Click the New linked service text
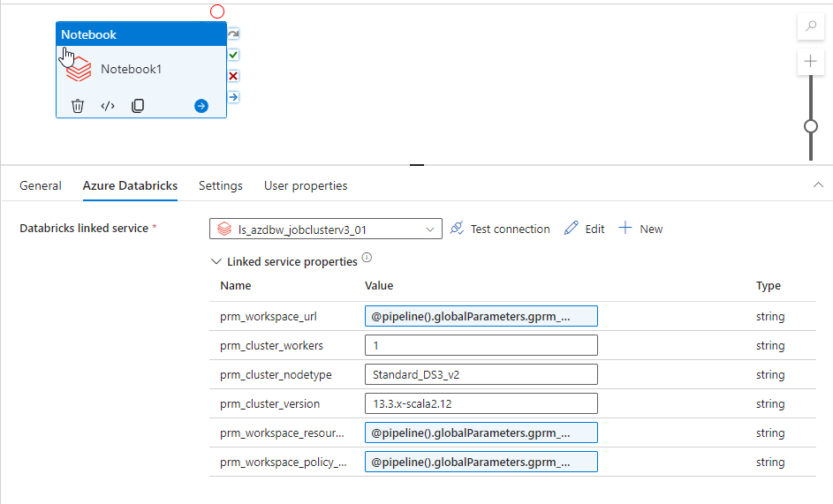 click(651, 229)
